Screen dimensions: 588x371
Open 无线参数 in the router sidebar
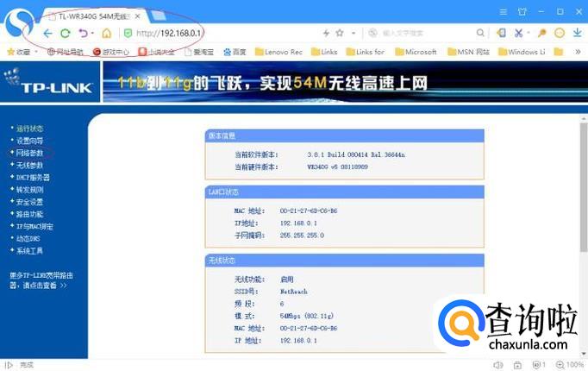pos(29,165)
